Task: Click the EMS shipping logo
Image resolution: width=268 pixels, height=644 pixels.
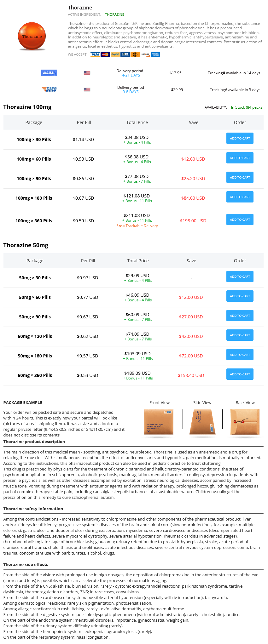Action: [x=49, y=89]
